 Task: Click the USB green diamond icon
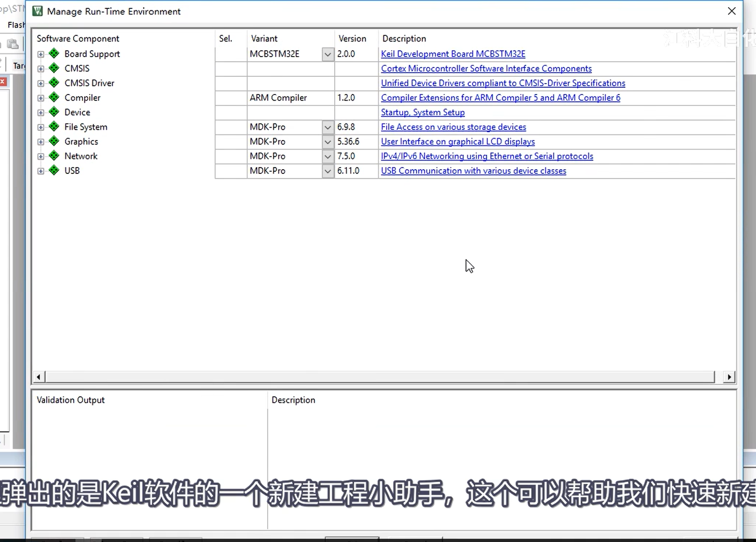pyautogui.click(x=54, y=170)
